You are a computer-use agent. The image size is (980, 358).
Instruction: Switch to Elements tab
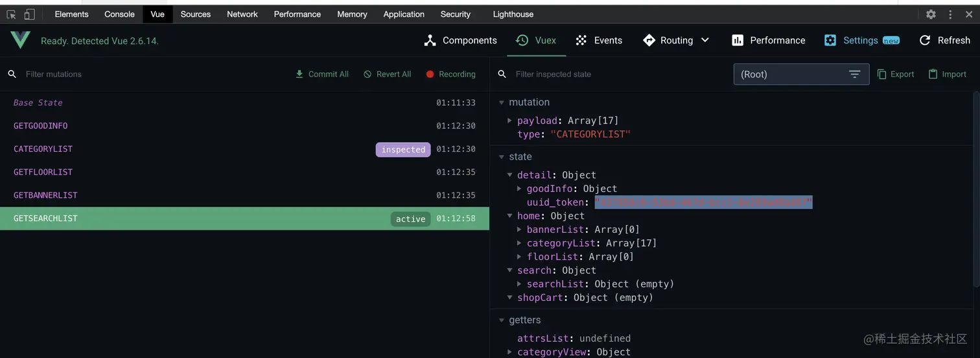tap(71, 14)
